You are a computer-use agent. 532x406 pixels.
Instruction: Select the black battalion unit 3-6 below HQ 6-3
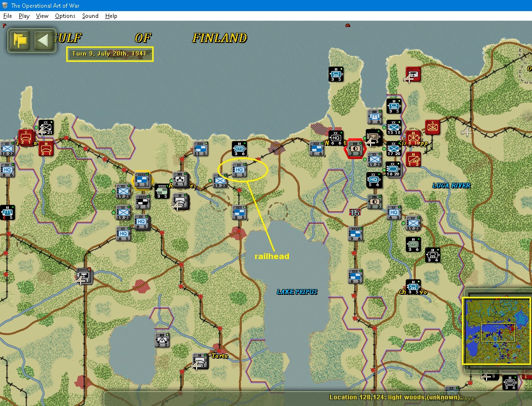[x=413, y=245]
